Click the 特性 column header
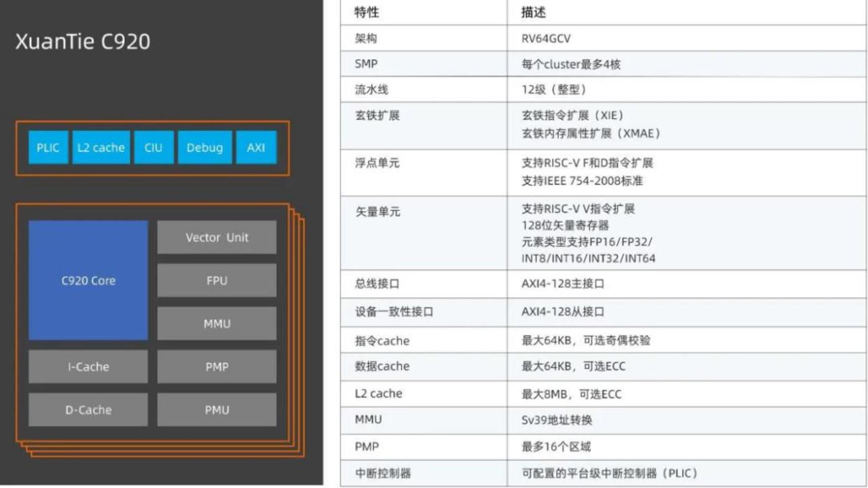868x488 pixels. tap(366, 12)
